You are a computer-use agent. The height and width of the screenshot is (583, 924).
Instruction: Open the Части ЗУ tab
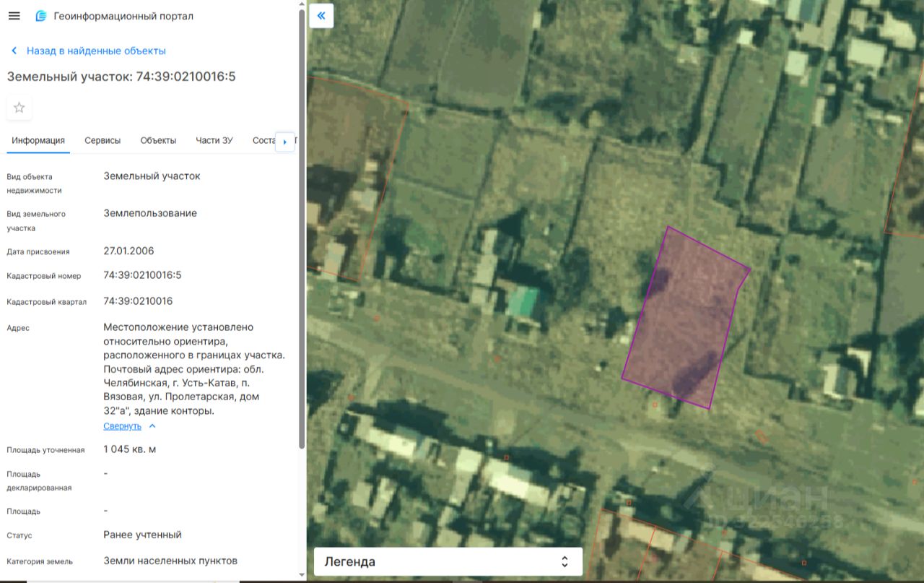pyautogui.click(x=214, y=140)
